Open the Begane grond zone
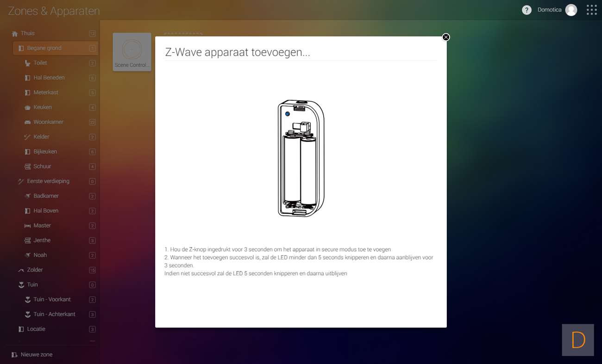This screenshot has width=602, height=364. (x=44, y=48)
